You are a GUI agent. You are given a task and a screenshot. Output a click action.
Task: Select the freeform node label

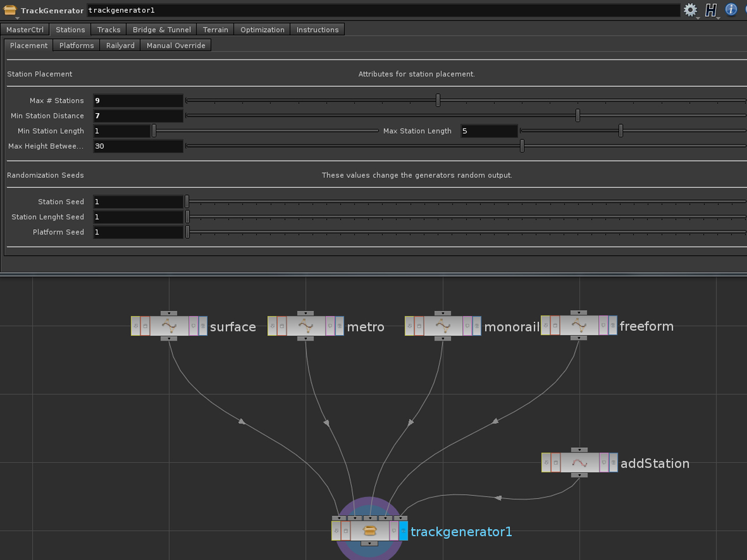coord(647,326)
